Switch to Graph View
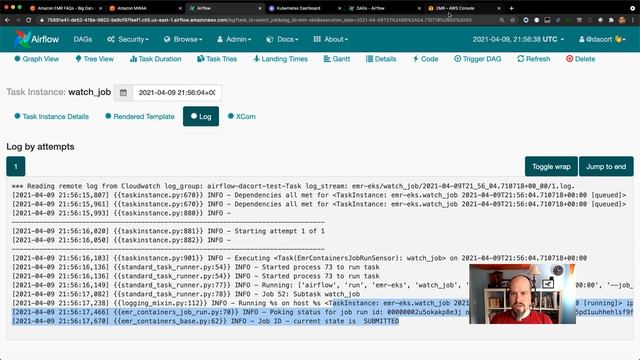640x360 pixels. (37, 59)
